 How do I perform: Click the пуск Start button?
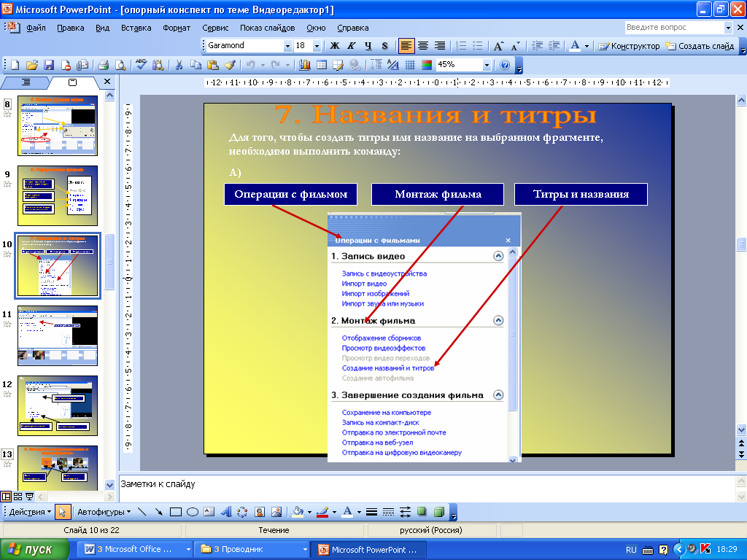(34, 550)
